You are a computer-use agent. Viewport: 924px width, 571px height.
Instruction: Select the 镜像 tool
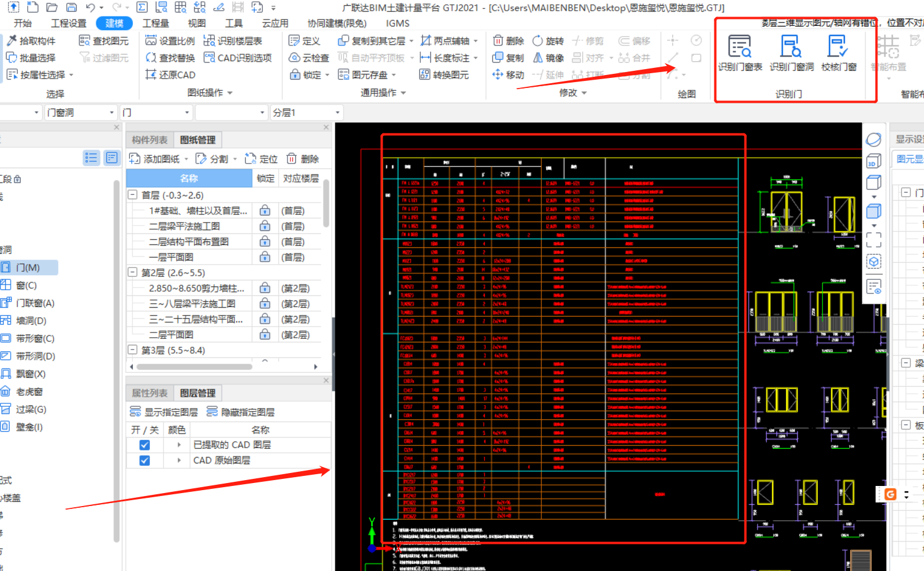[548, 58]
